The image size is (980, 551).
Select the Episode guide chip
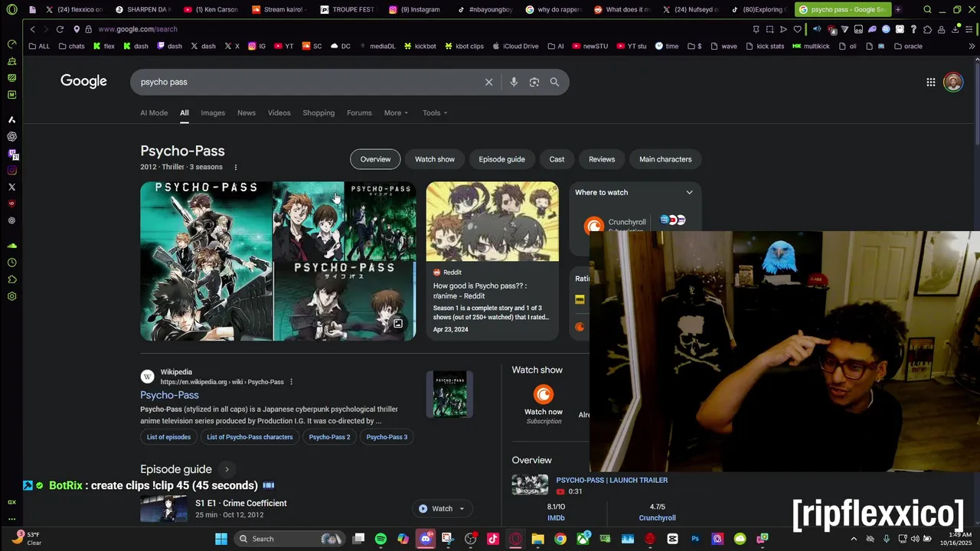501,159
